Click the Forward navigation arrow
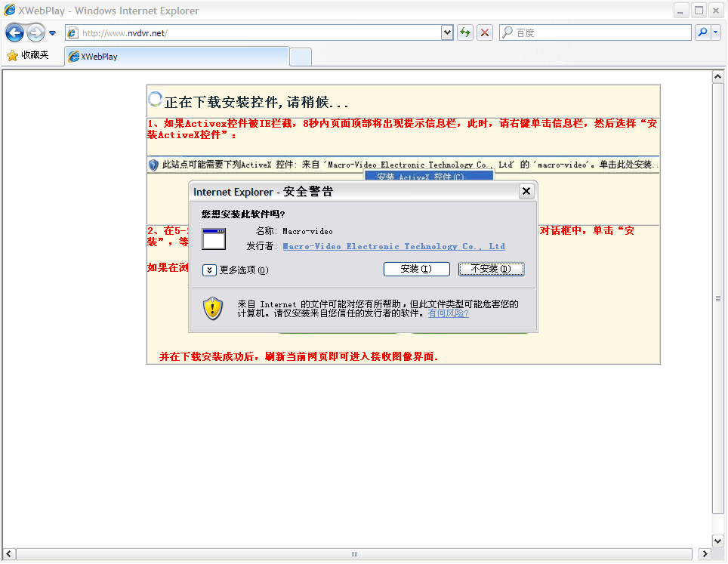This screenshot has width=728, height=564. point(35,33)
